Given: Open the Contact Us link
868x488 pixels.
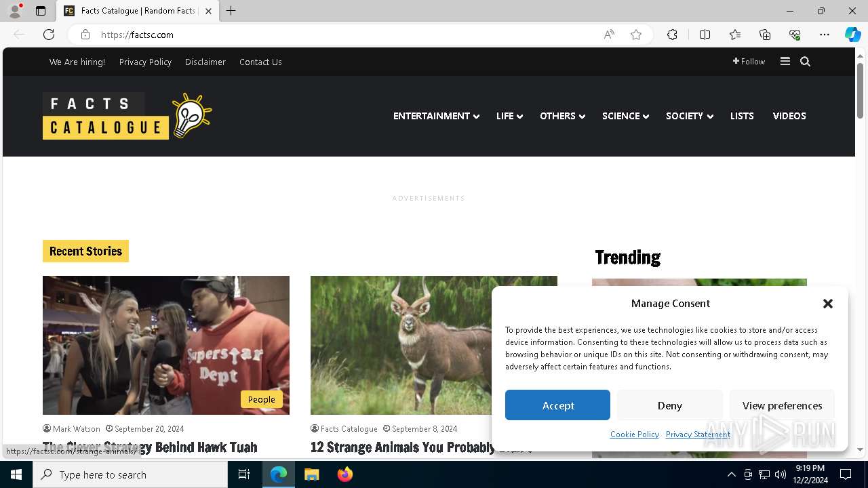Looking at the screenshot, I should (260, 62).
